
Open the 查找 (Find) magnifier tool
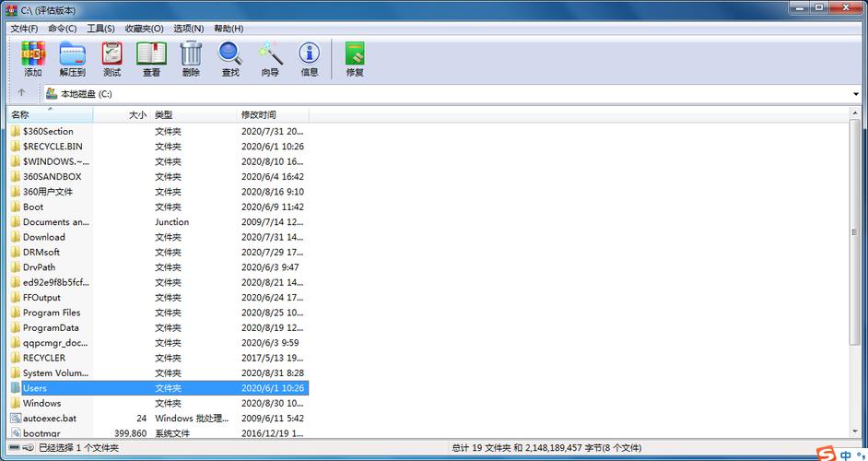click(229, 59)
